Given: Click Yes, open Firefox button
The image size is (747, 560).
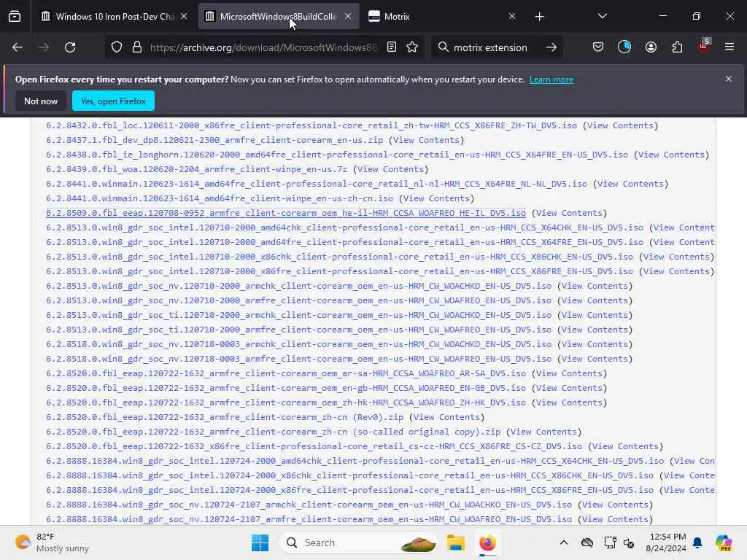Looking at the screenshot, I should point(113,101).
